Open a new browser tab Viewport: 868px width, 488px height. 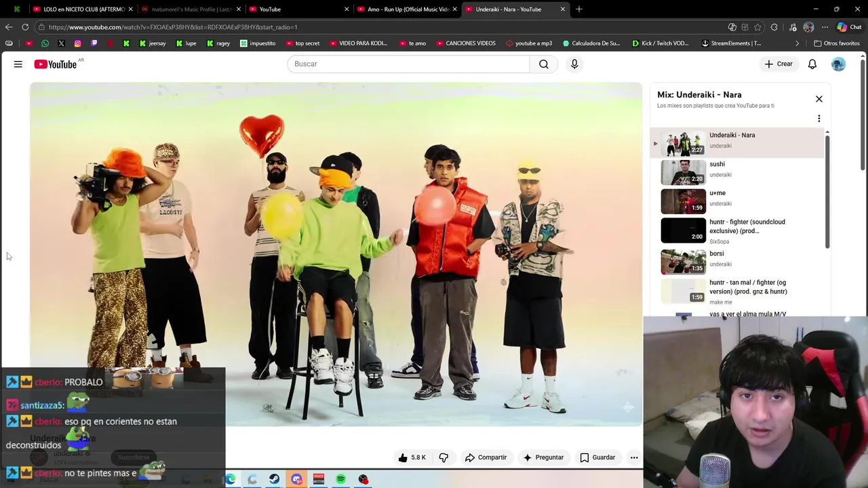pos(579,9)
